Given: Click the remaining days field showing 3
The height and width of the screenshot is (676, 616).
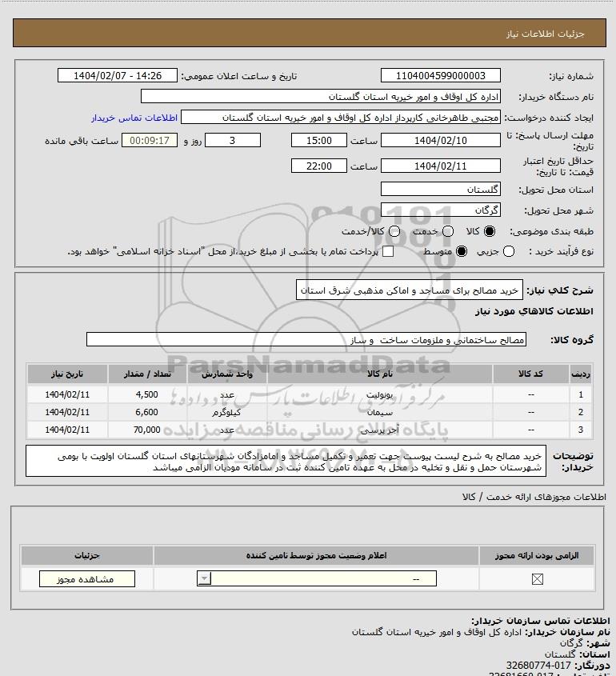Looking at the screenshot, I should point(232,140).
